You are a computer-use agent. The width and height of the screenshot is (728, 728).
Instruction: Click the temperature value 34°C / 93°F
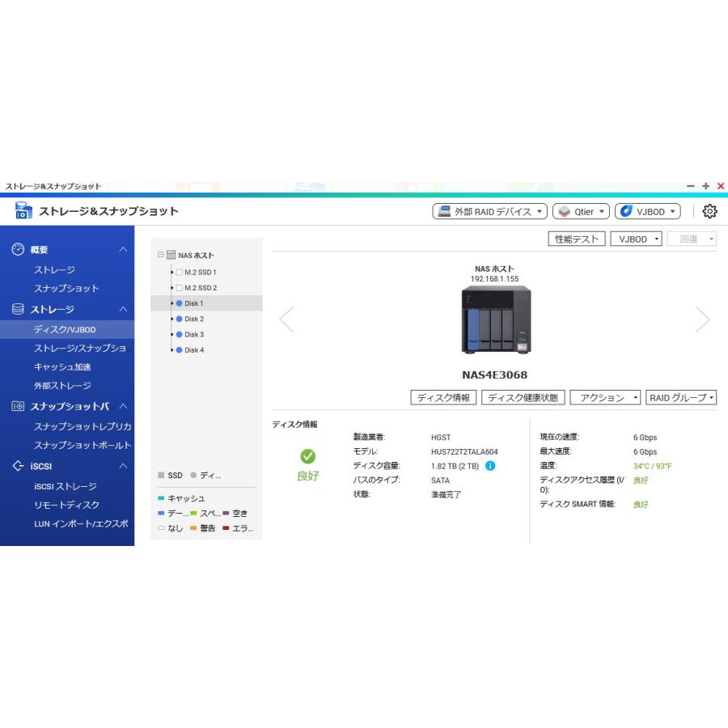[x=652, y=466]
